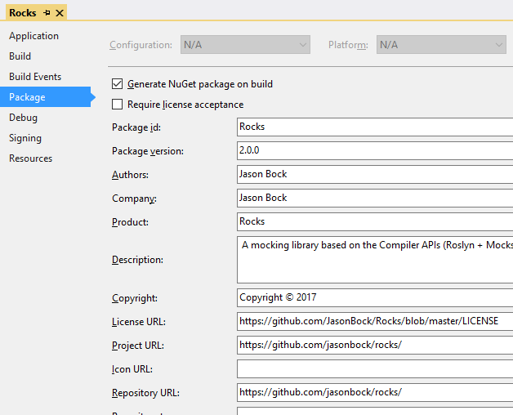Click the Project URL label
The image size is (513, 415).
click(138, 345)
